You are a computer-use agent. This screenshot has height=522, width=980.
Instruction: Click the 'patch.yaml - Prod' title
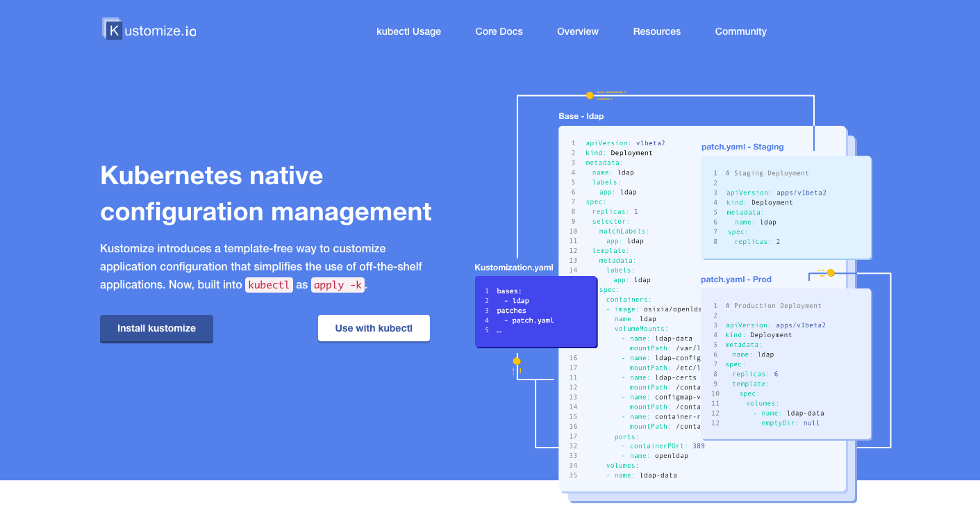point(736,279)
